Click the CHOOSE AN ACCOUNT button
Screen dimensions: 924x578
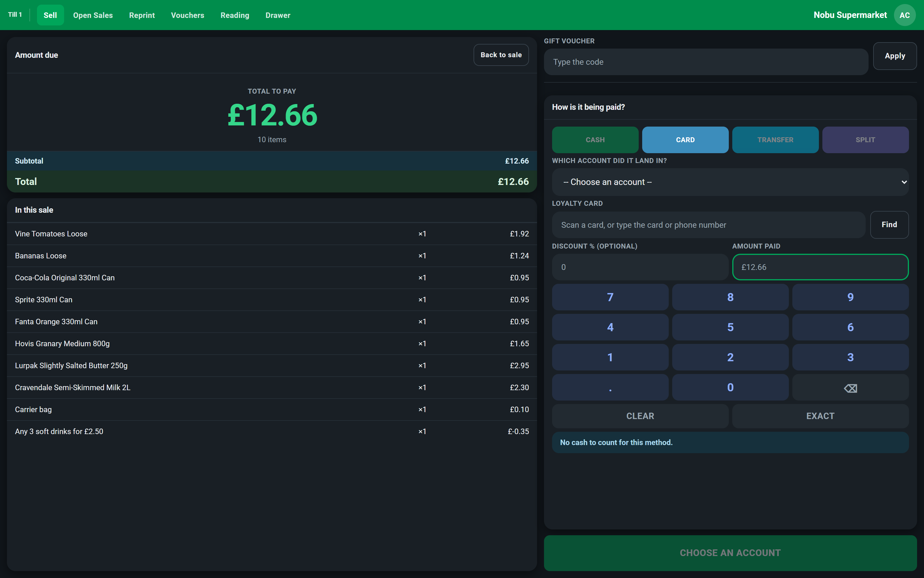tap(730, 553)
